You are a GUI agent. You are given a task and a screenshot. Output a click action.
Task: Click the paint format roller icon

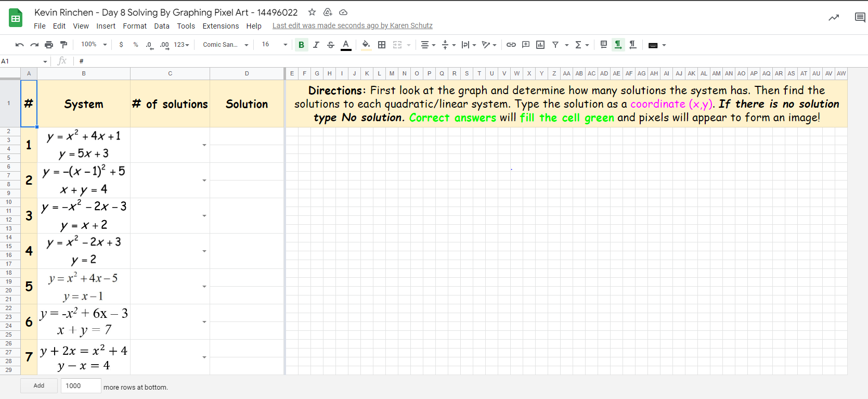coord(63,45)
